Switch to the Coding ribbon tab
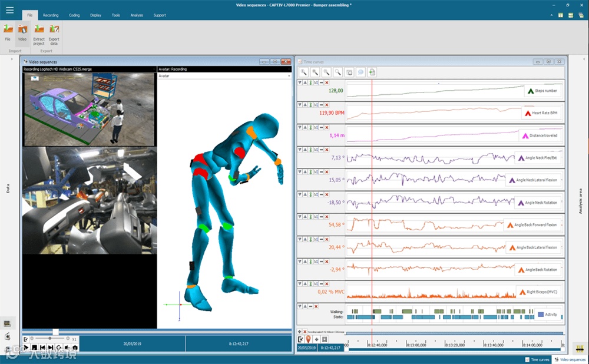589x364 pixels. 74,15
